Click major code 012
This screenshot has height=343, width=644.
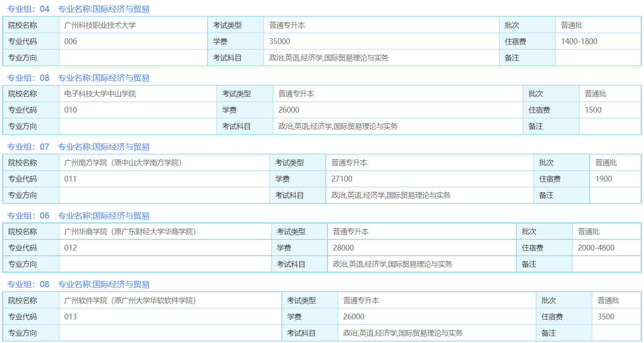coord(71,248)
